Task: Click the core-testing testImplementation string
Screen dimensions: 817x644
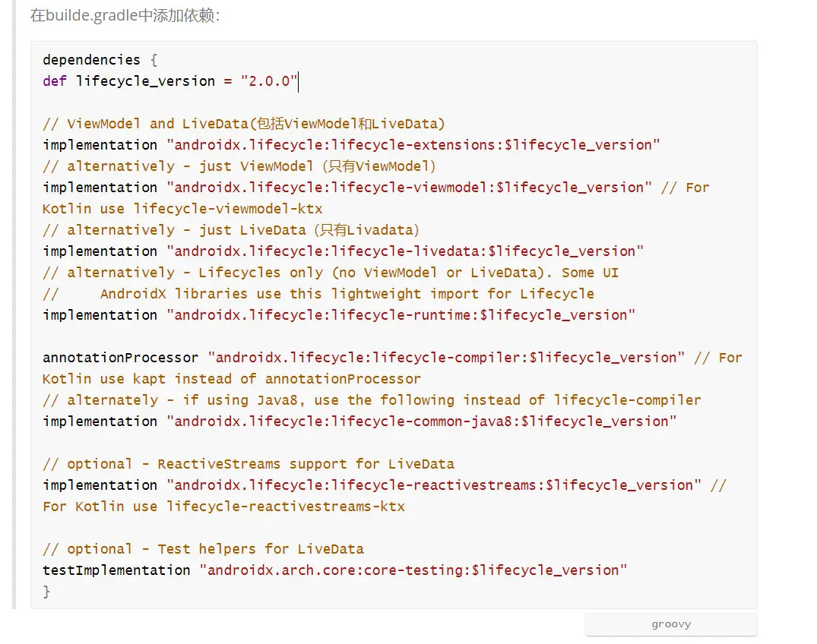Action: tap(413, 570)
